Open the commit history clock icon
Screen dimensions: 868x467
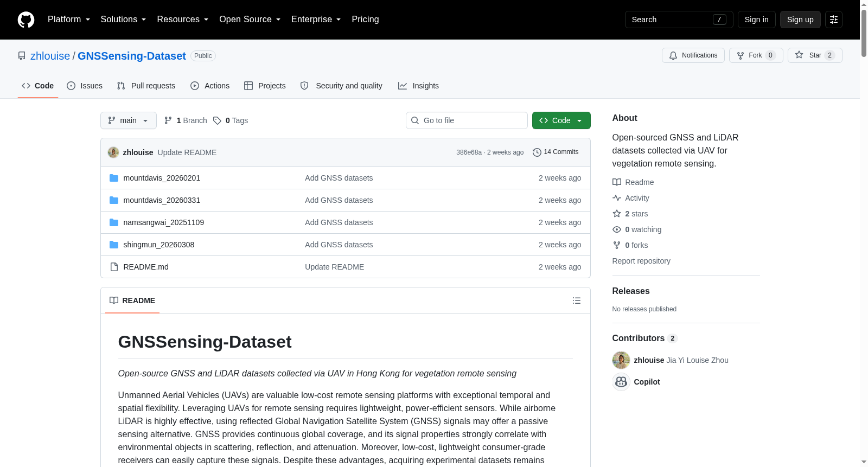click(537, 152)
